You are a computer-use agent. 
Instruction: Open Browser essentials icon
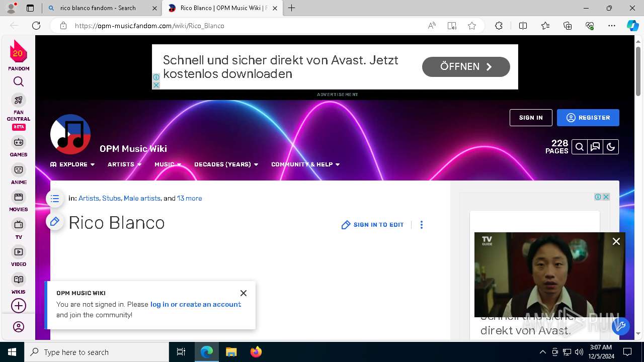point(590,26)
